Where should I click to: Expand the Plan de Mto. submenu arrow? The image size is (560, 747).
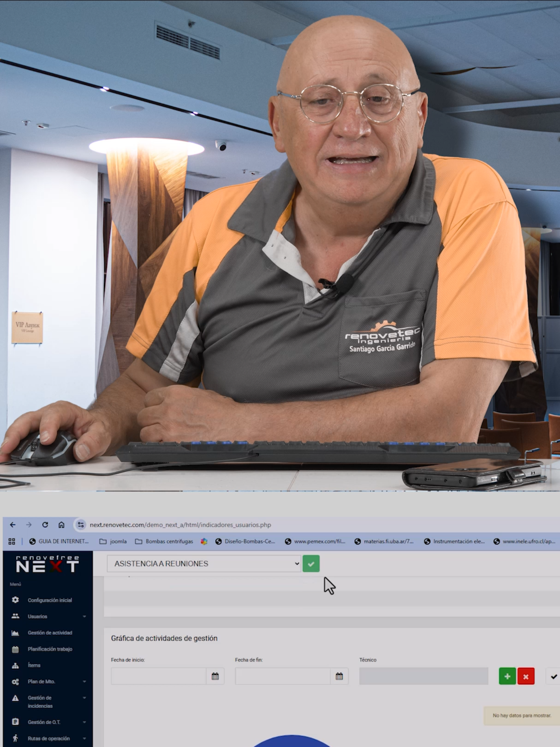[84, 682]
